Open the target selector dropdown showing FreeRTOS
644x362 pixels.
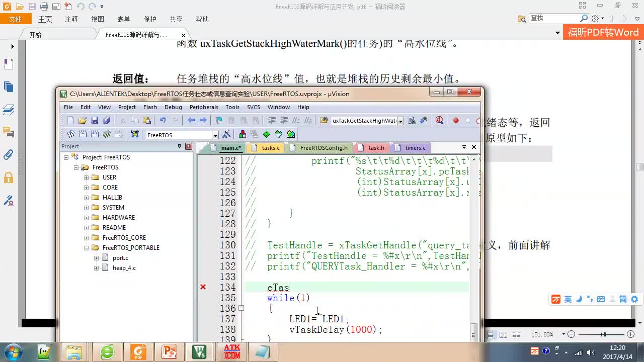click(215, 135)
